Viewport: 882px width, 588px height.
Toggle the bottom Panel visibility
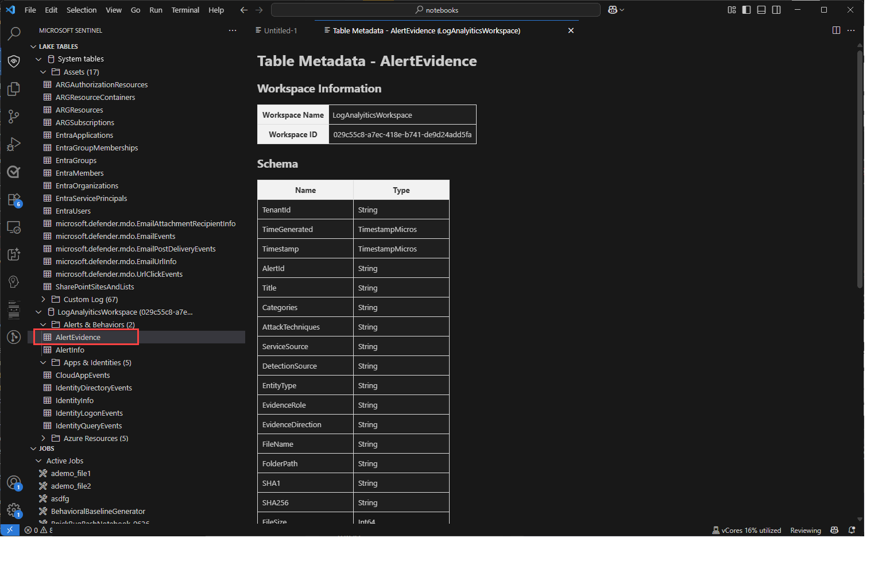[761, 10]
